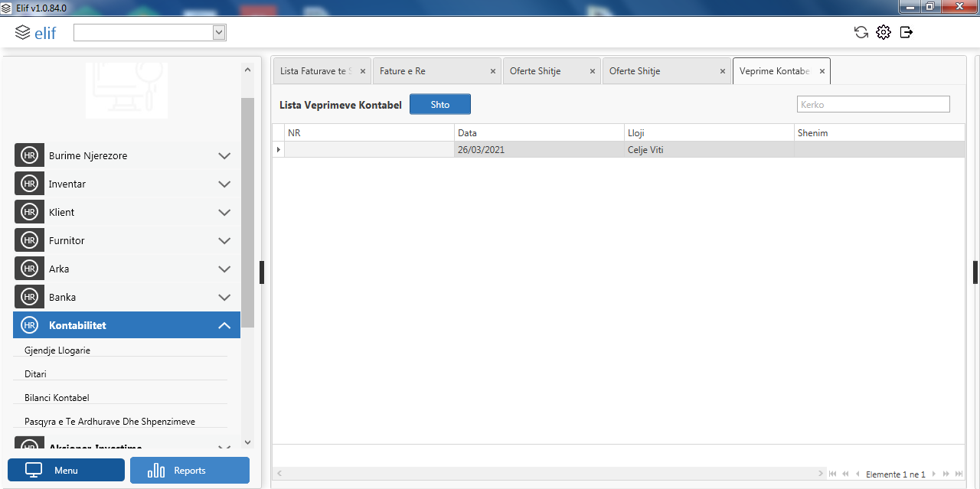
Task: Click right panel splitter handle
Action: point(975,272)
